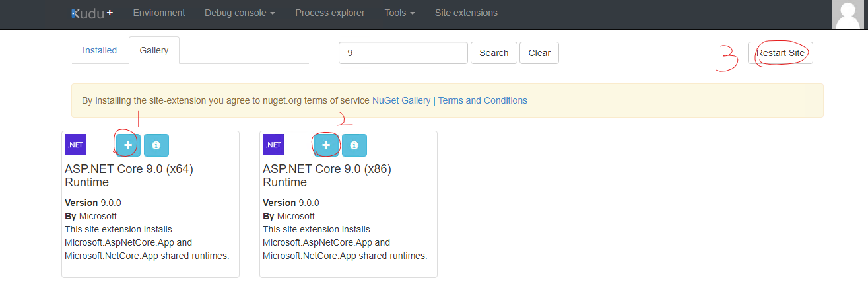868x282 pixels.
Task: Open Process explorer
Action: (330, 13)
